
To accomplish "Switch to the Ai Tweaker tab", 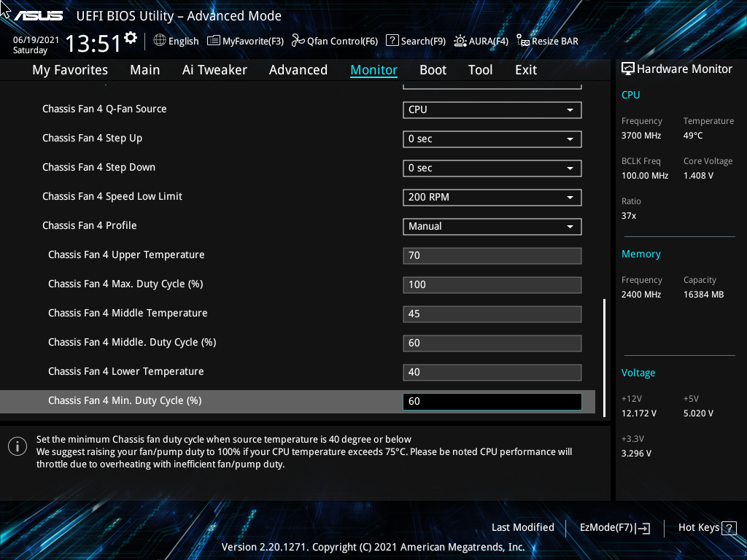I will 214,69.
